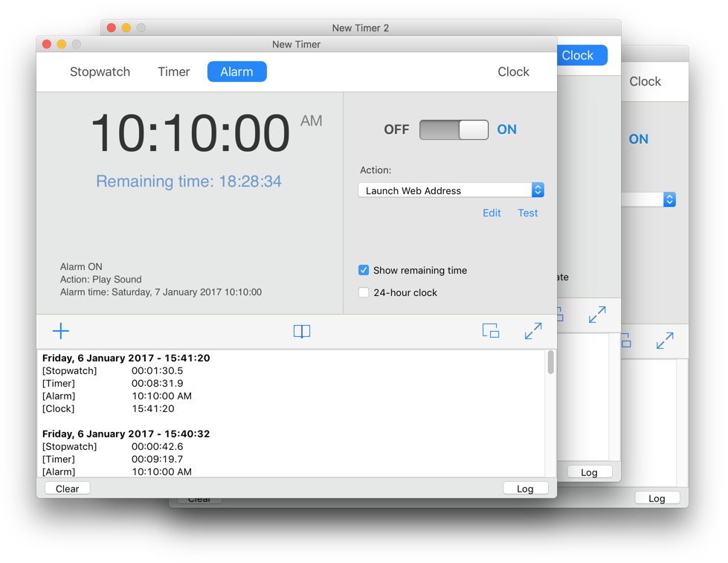Click the expand arrows icon in New Timer 2 window
The height and width of the screenshot is (563, 728).
pos(597,315)
